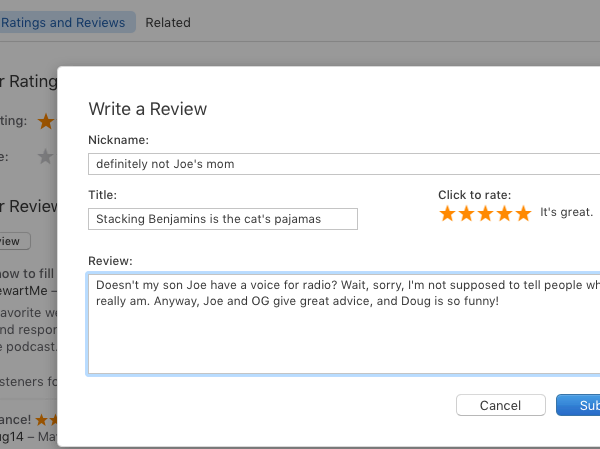The height and width of the screenshot is (449, 600).
Task: Click the orange star beside rating label
Action: (x=46, y=121)
